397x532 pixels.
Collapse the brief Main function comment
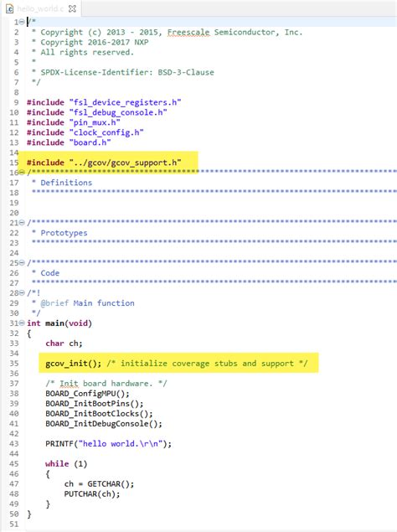[x=22, y=292]
